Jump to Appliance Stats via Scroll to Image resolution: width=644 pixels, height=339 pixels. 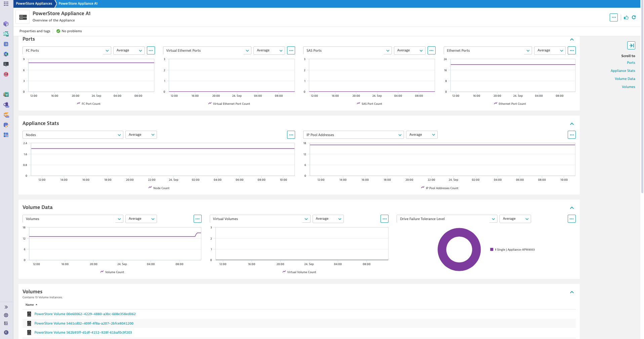[x=623, y=71]
